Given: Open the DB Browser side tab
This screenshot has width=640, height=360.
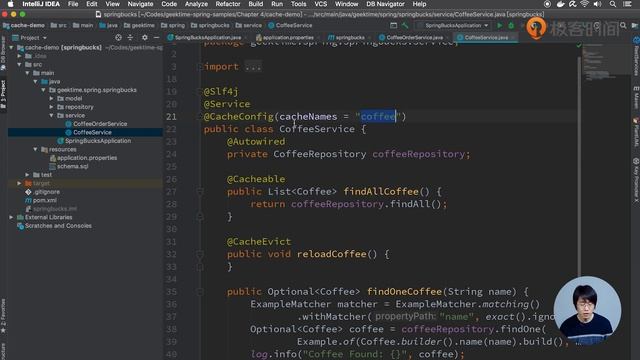Looking at the screenshot, I should pyautogui.click(x=3, y=53).
